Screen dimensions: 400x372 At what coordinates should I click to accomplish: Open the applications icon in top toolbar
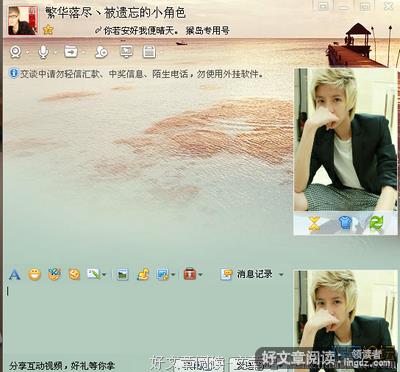[x=149, y=52]
